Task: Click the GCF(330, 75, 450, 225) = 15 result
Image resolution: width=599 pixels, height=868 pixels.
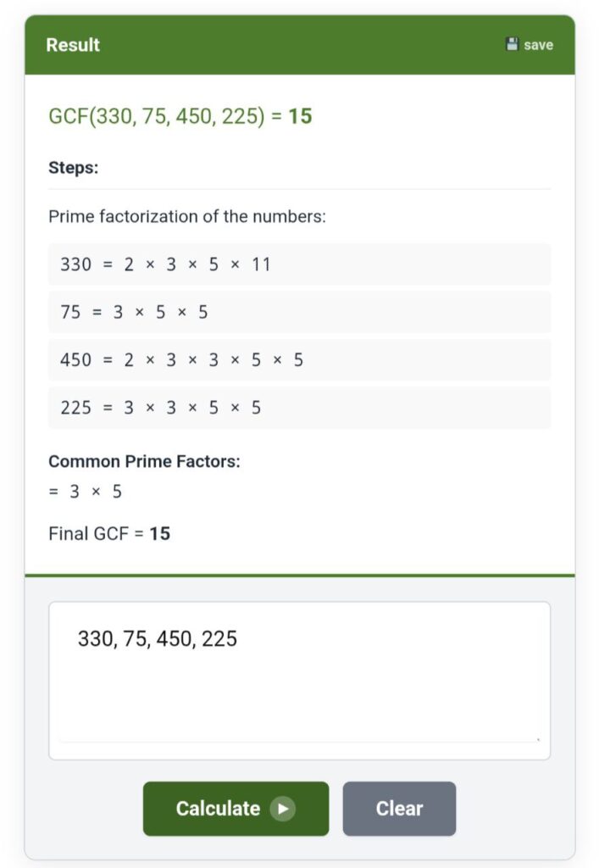Action: 180,116
